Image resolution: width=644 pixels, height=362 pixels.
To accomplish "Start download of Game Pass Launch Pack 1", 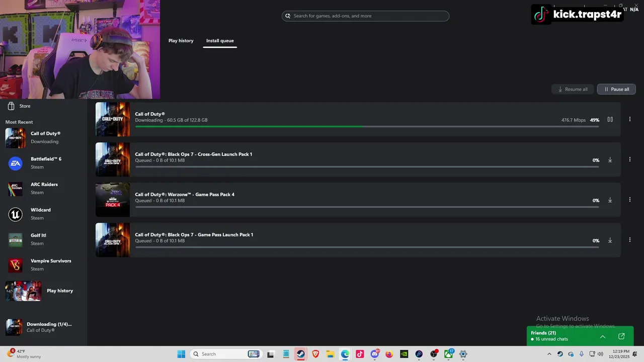I will [610, 240].
